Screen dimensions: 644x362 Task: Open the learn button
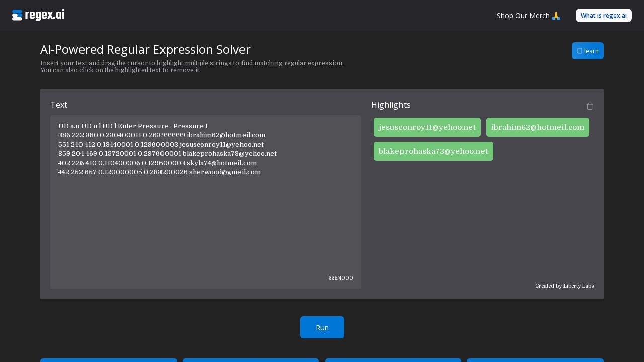(x=588, y=51)
